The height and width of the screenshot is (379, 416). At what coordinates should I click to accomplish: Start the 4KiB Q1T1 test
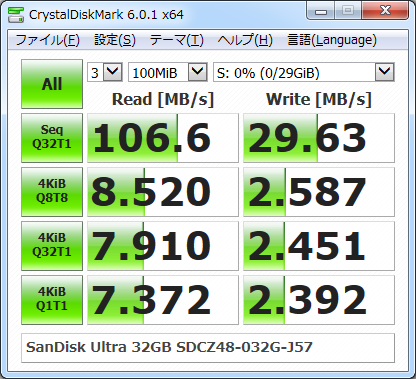(x=52, y=300)
